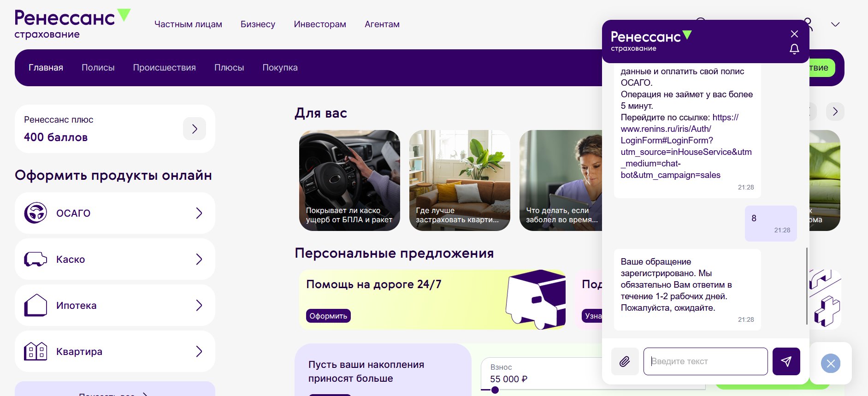Image resolution: width=868 pixels, height=396 pixels.
Task: Click the Каско car icon
Action: click(35, 259)
